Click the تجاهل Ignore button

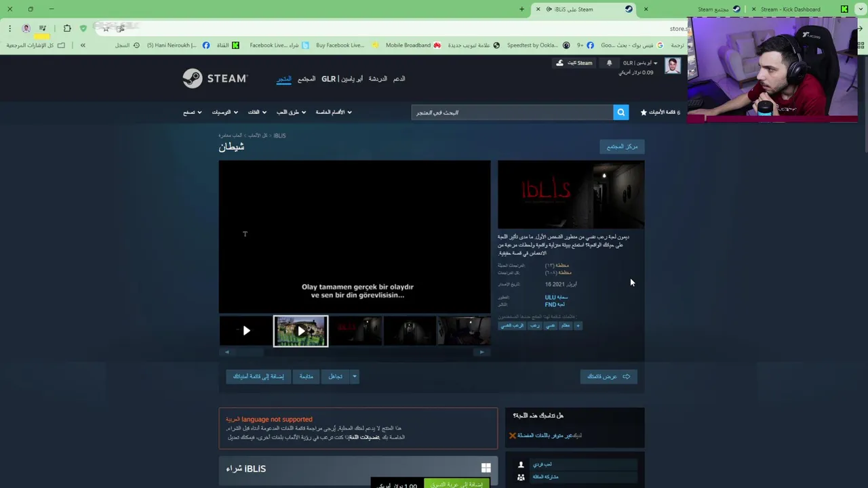click(336, 376)
